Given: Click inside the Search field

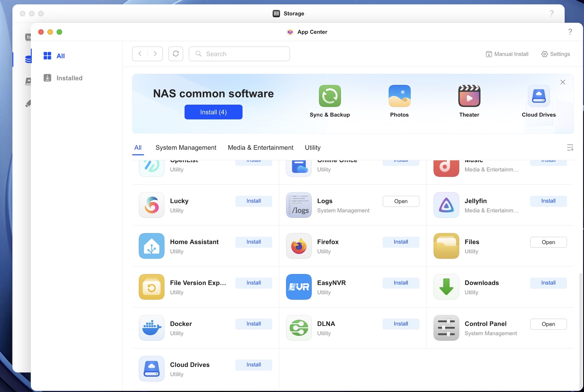Looking at the screenshot, I should (239, 54).
